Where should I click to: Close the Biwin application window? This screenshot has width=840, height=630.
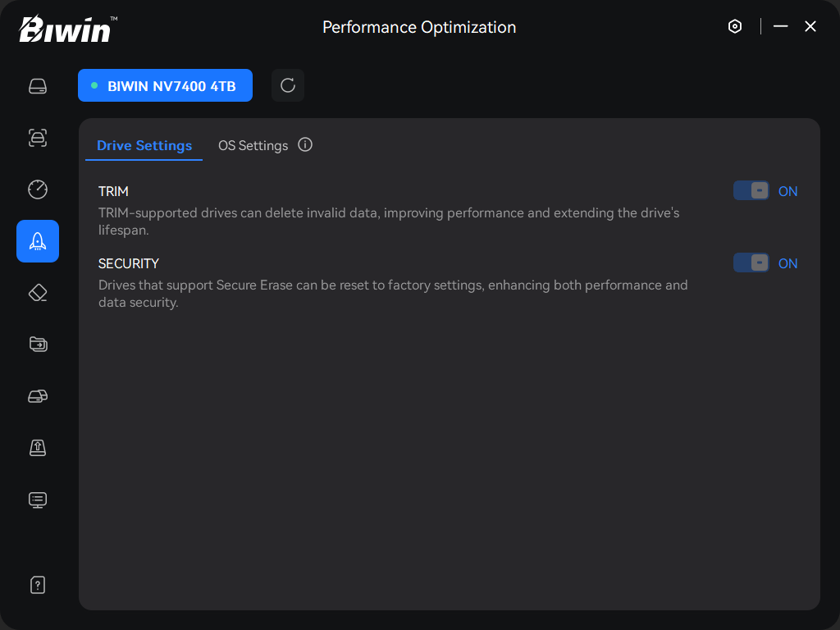click(810, 26)
